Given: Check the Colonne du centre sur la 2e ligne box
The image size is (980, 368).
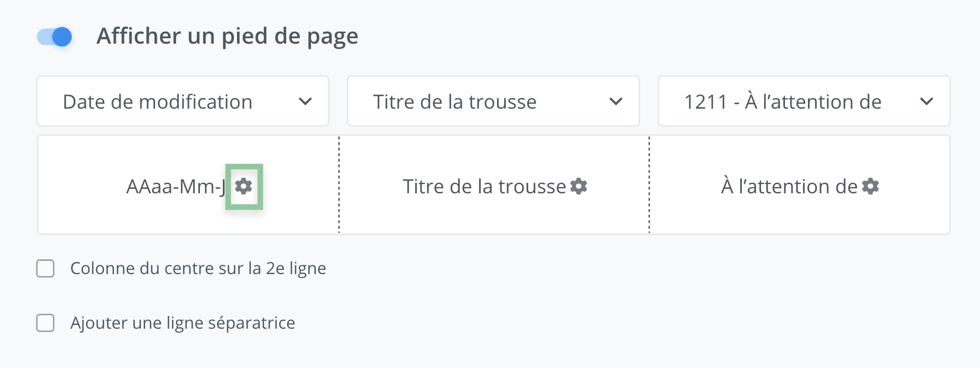Looking at the screenshot, I should [x=45, y=269].
